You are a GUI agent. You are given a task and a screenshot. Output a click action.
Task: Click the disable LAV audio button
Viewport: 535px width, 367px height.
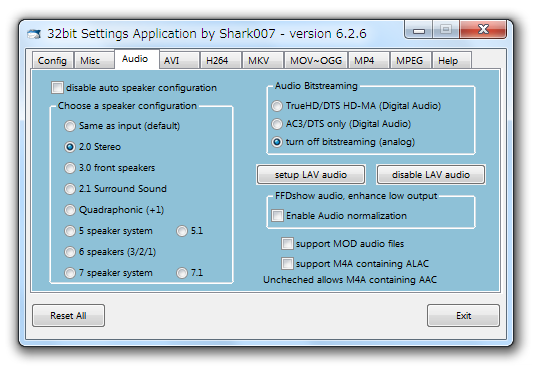pos(431,175)
